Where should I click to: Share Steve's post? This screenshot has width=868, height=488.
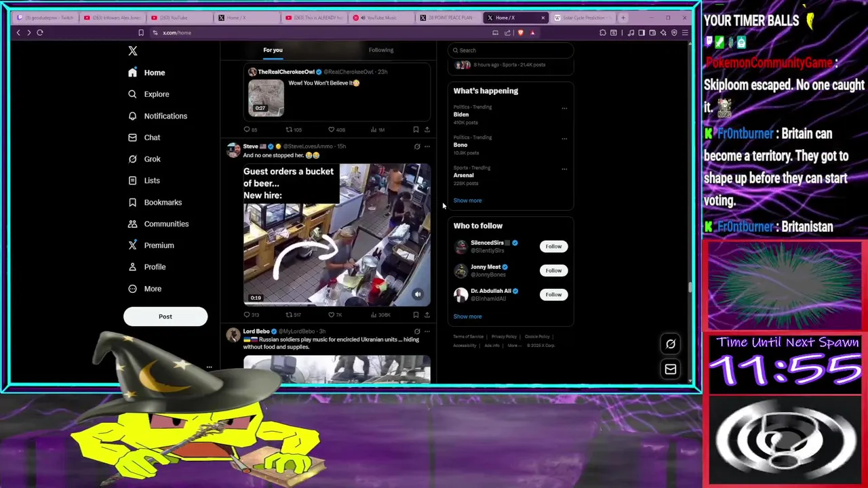427,314
